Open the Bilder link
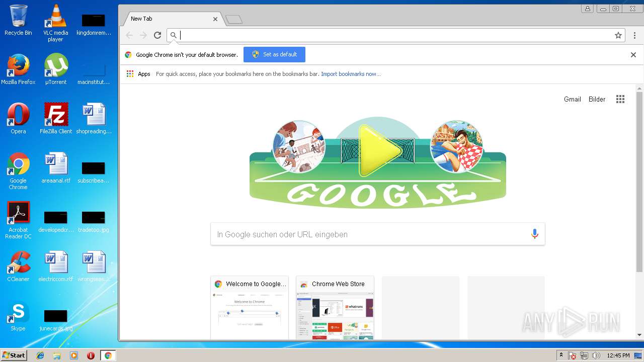The image size is (644, 362). [597, 99]
